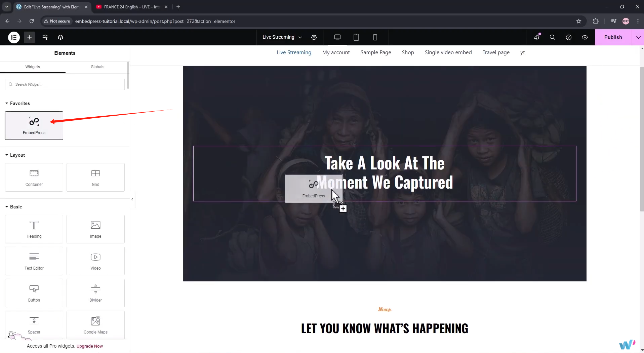The height and width of the screenshot is (353, 644).
Task: Close the FRANCE 24 English tab
Action: (166, 7)
